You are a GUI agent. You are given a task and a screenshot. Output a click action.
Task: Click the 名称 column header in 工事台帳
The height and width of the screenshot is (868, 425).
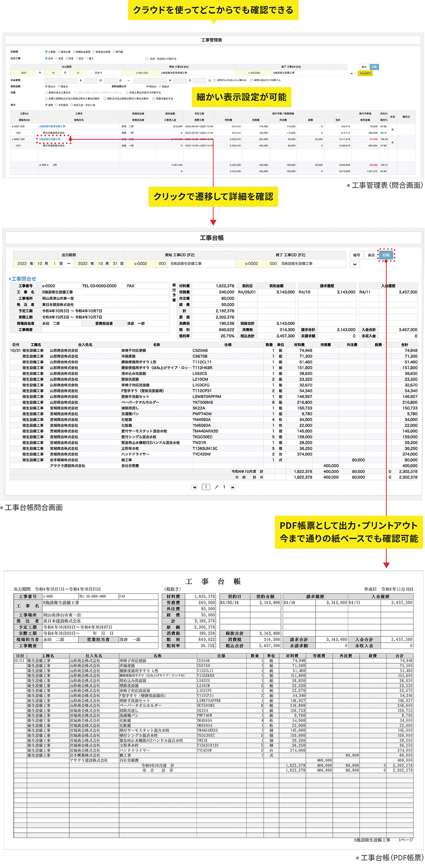pyautogui.click(x=156, y=345)
